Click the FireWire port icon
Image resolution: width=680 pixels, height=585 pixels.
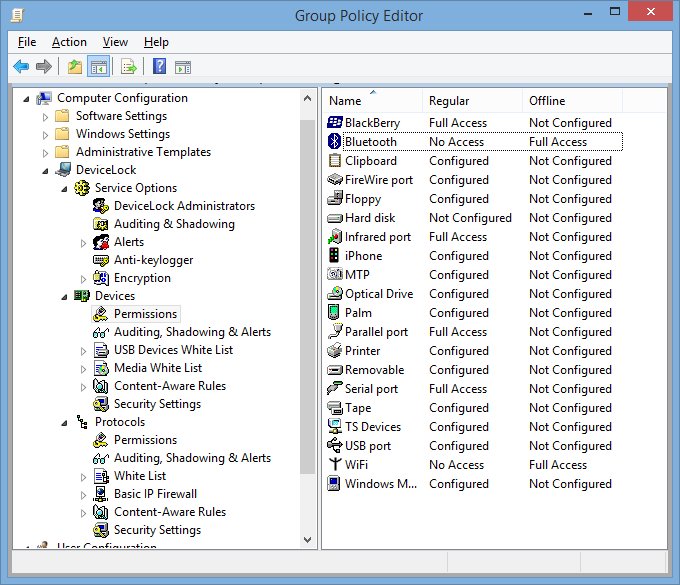[335, 179]
